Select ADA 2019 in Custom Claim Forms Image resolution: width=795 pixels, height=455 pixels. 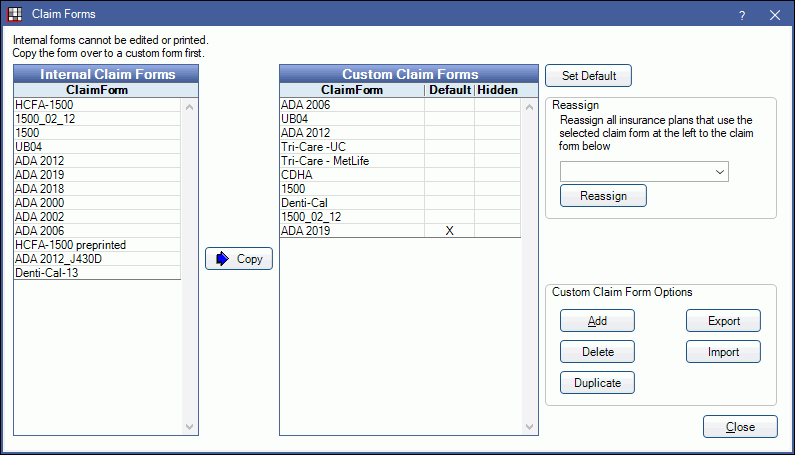pos(400,231)
